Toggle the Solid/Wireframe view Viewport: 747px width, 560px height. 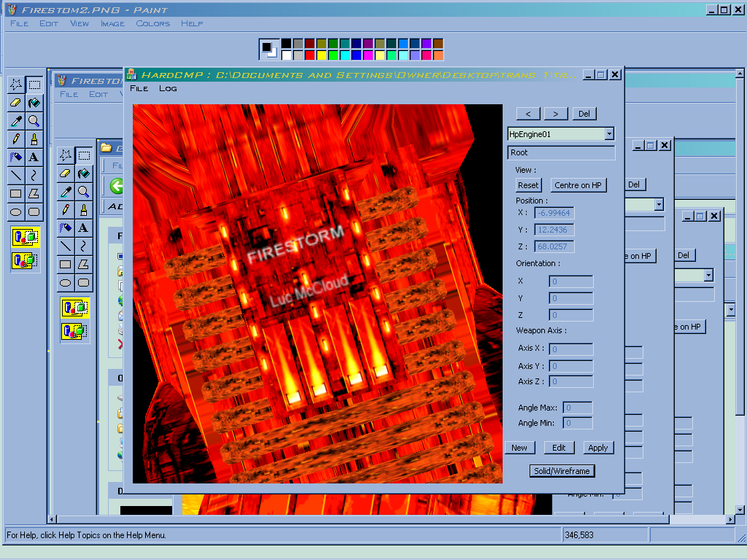point(562,471)
